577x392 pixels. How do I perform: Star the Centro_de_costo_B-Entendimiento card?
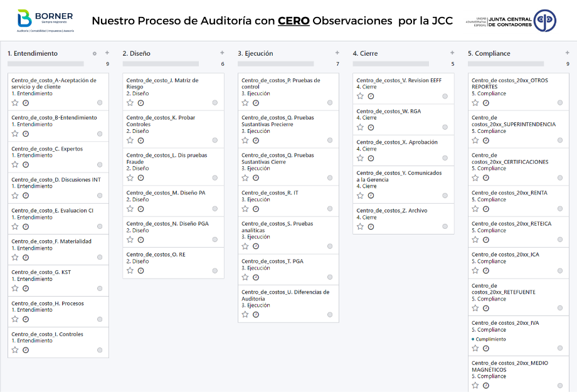point(15,134)
